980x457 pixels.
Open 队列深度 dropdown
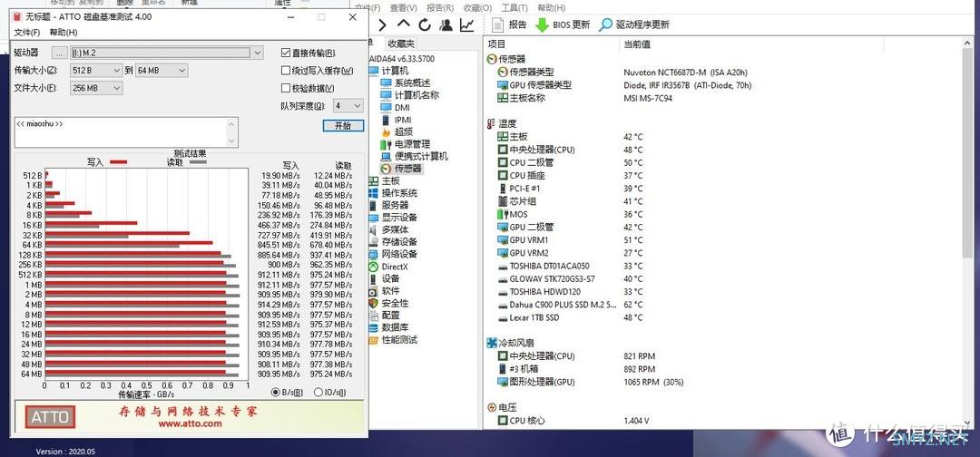(348, 105)
